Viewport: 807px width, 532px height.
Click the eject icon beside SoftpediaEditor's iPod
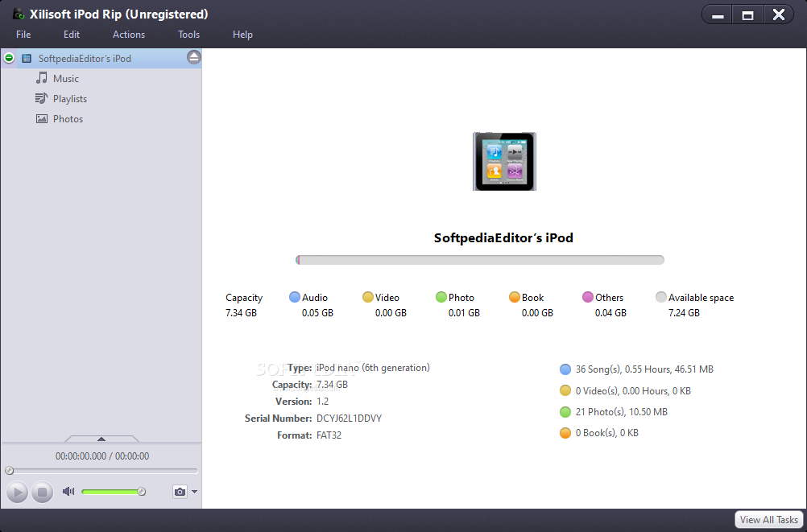click(x=193, y=57)
